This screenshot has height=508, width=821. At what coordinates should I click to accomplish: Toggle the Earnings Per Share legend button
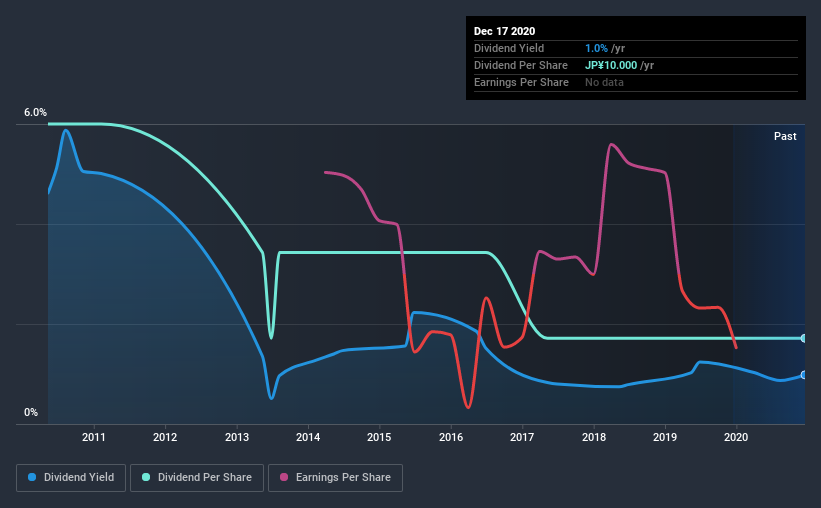336,478
